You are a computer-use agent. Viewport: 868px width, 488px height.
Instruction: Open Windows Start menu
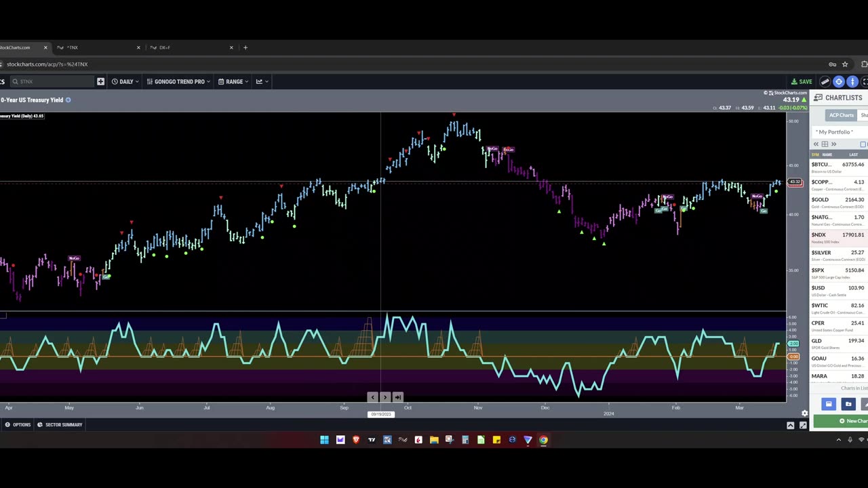point(324,440)
